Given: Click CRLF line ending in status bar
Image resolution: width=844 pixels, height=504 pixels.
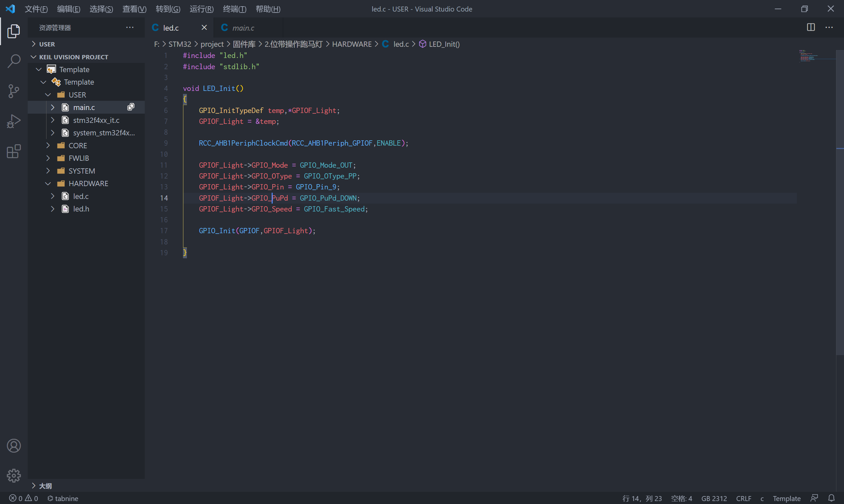Looking at the screenshot, I should coord(743,498).
